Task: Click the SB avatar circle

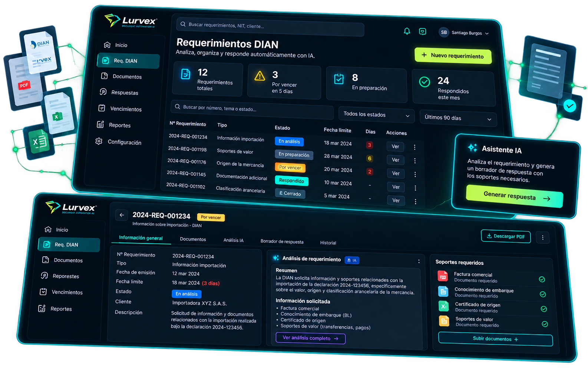Action: 444,32
